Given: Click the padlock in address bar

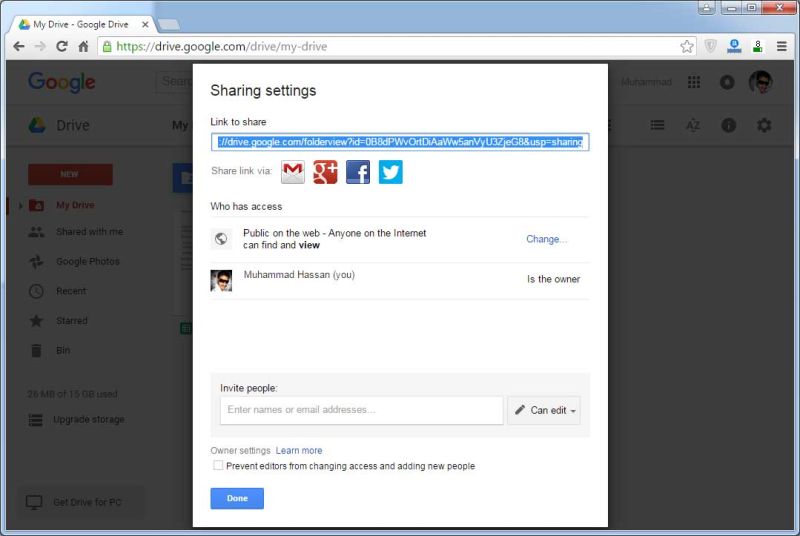Looking at the screenshot, I should click(107, 46).
